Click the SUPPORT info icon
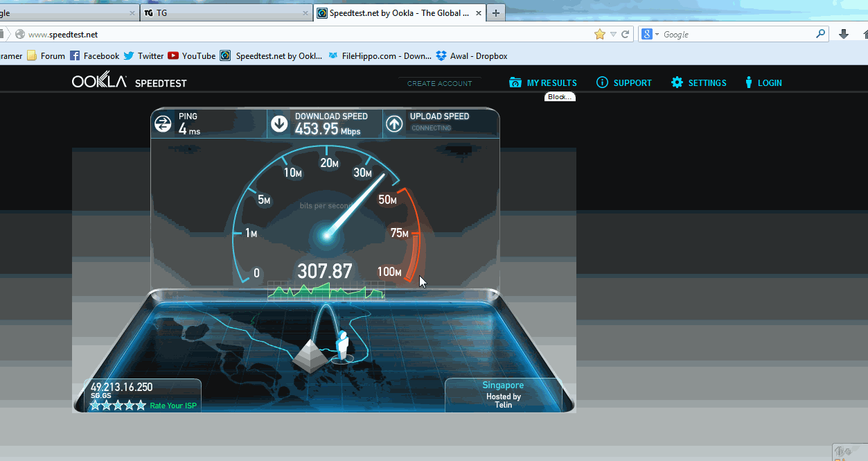Image resolution: width=868 pixels, height=461 pixels. click(602, 82)
